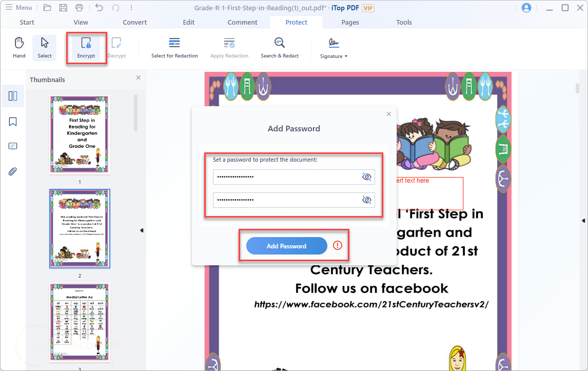
Task: Click the Redo arrow icon
Action: pos(115,8)
